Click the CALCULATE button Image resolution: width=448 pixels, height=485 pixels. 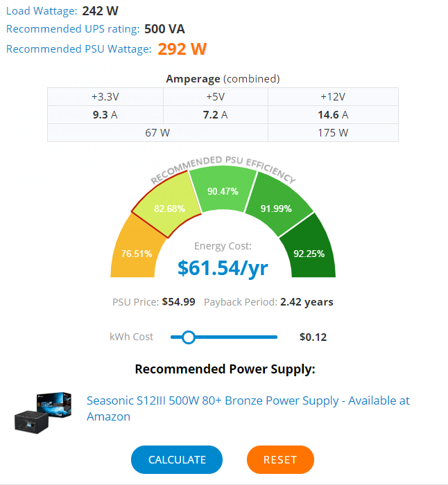pyautogui.click(x=177, y=460)
